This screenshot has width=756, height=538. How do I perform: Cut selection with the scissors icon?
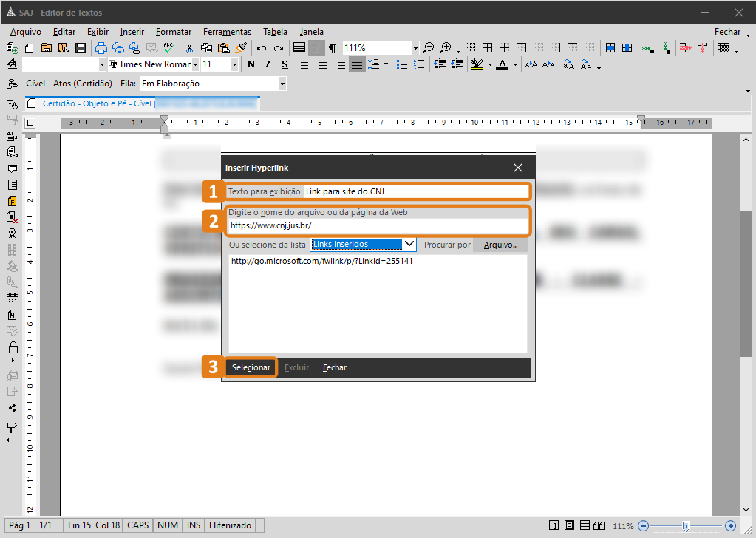coord(189,48)
